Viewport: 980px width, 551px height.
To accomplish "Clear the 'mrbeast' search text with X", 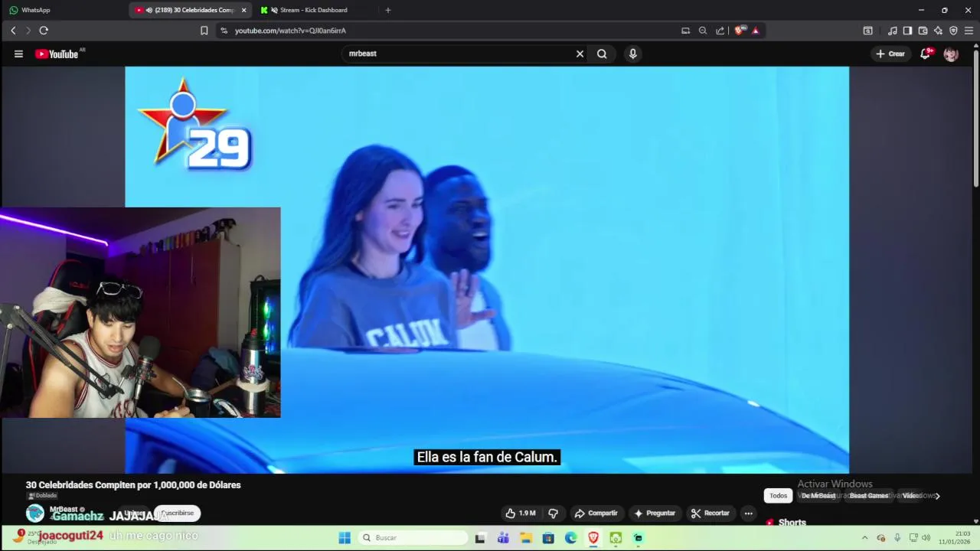I will pyautogui.click(x=580, y=54).
